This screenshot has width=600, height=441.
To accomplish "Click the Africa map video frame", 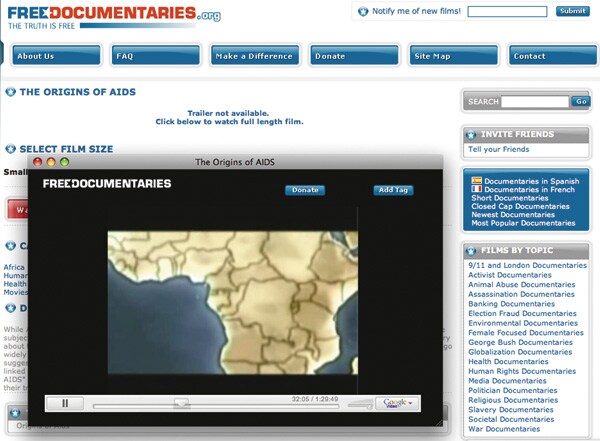I will pos(233,302).
